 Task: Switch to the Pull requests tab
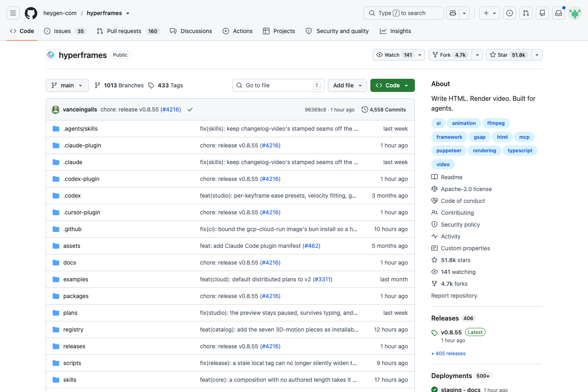pos(128,31)
